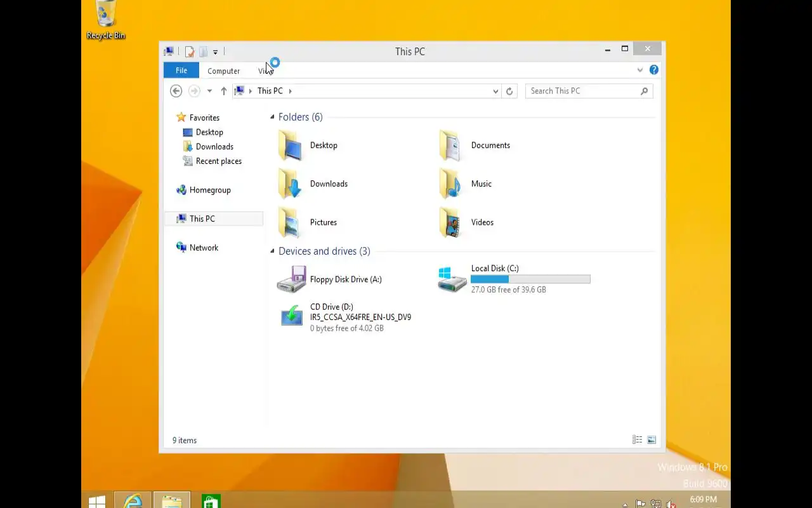Viewport: 812px width, 508px height.
Task: Click the search magnifier icon
Action: [x=644, y=91]
